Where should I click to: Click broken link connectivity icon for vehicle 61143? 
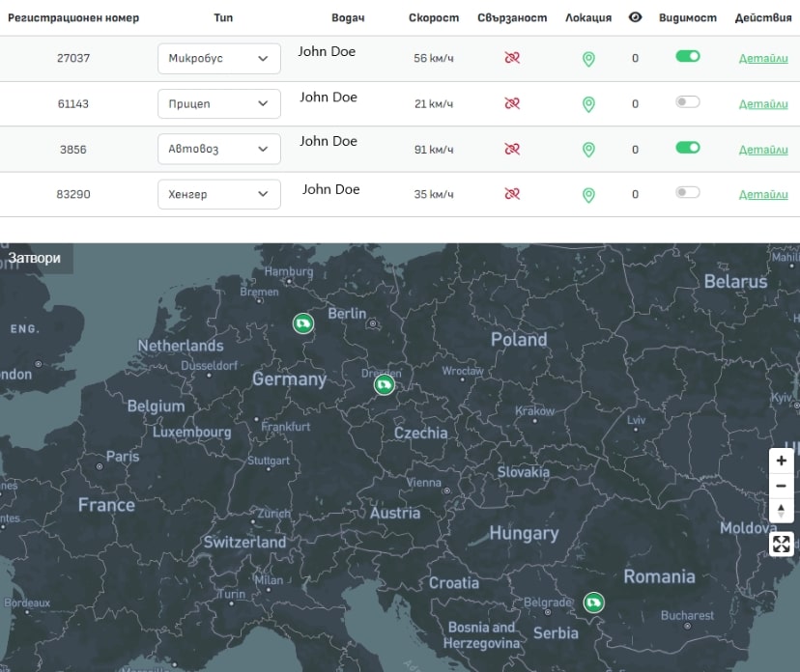click(512, 104)
